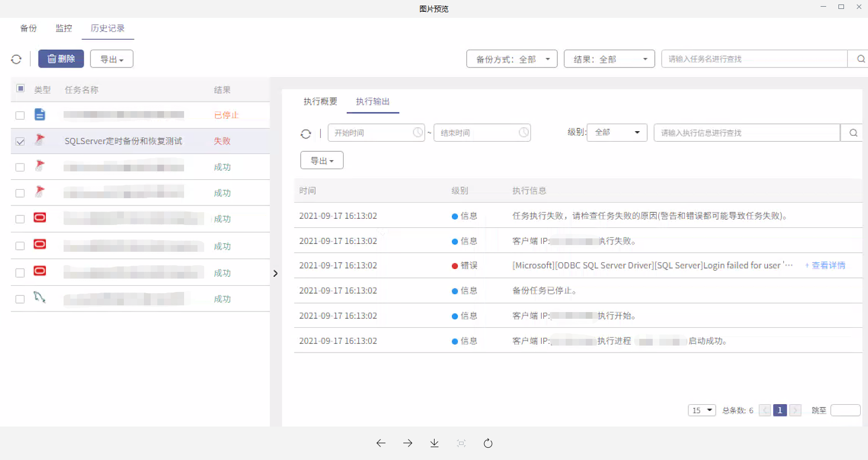Refresh the execution output list
The image size is (868, 460).
click(x=306, y=133)
